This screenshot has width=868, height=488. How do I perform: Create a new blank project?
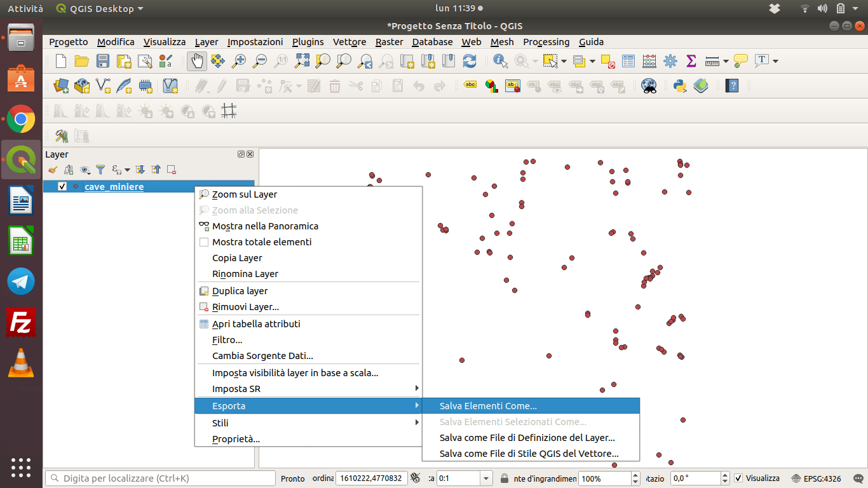pos(61,61)
